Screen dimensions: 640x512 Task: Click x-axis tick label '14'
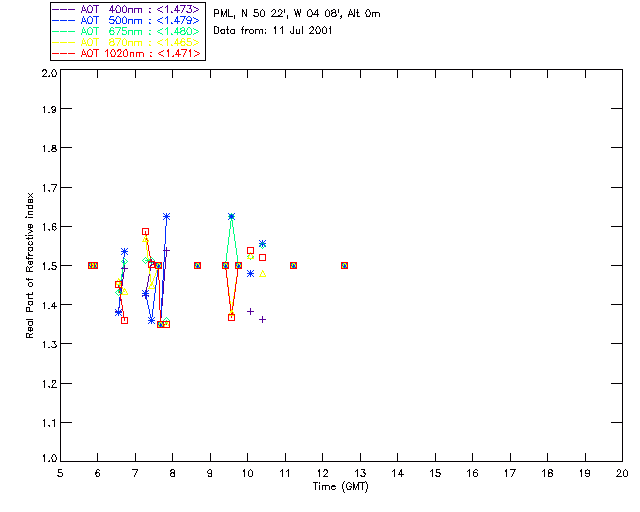(x=398, y=473)
